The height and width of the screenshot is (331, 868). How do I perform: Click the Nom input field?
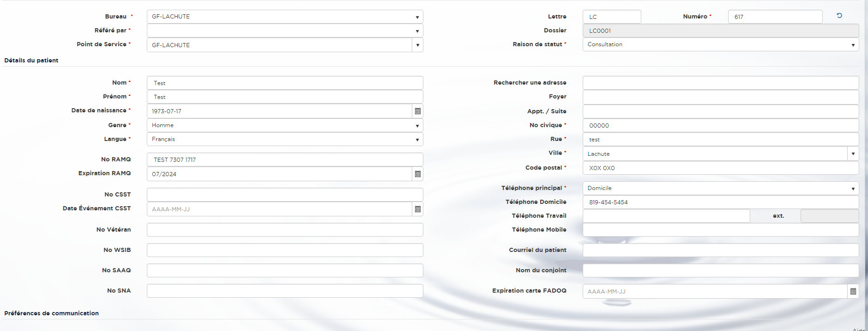[284, 83]
